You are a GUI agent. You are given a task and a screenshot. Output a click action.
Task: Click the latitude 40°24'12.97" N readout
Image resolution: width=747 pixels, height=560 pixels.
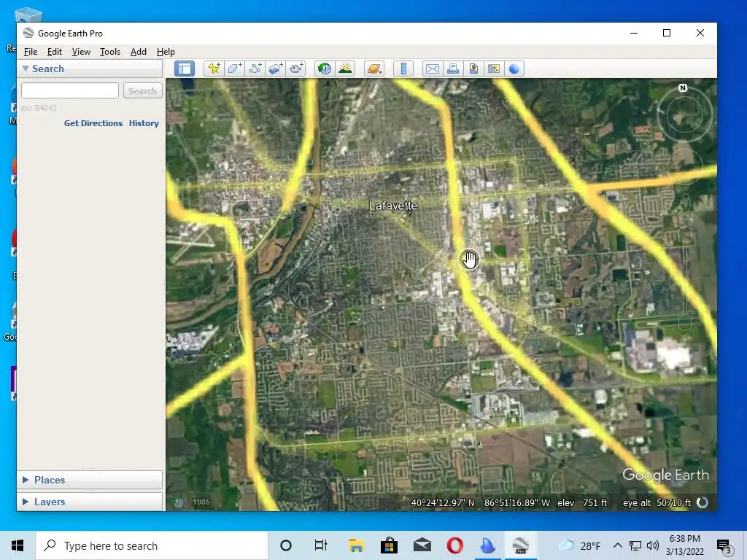pos(443,502)
